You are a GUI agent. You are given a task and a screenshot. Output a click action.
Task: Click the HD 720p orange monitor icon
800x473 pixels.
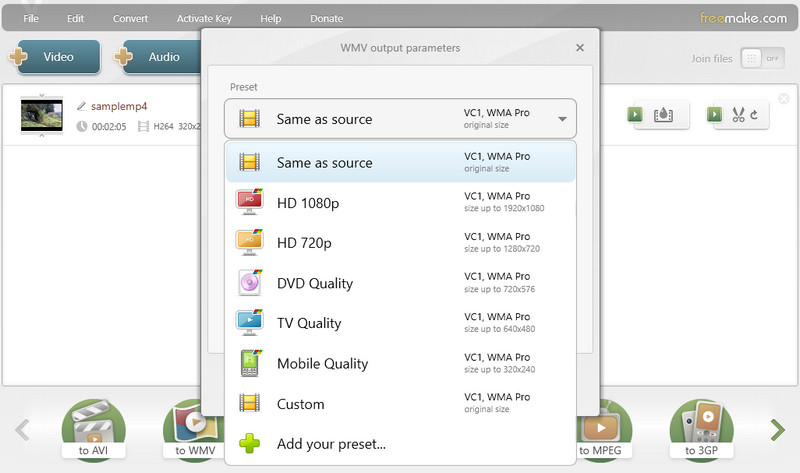pos(249,242)
